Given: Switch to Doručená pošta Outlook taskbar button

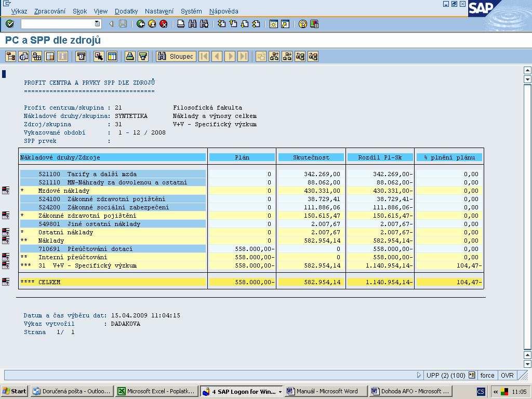Looking at the screenshot, I should pos(72,391).
